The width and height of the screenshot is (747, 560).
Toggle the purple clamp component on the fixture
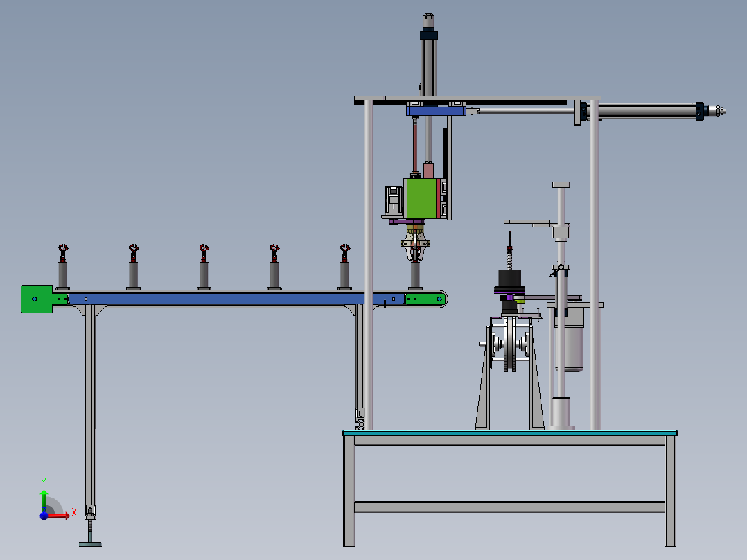pyautogui.click(x=511, y=296)
